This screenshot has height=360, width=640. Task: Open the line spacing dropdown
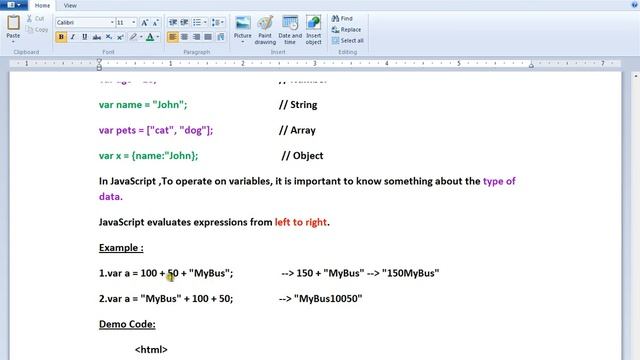(218, 22)
